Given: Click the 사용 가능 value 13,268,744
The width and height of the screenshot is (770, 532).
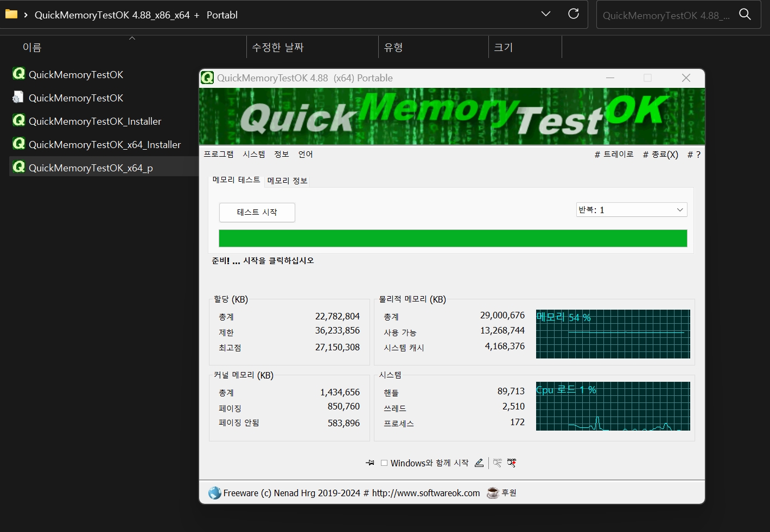Looking at the screenshot, I should (502, 330).
